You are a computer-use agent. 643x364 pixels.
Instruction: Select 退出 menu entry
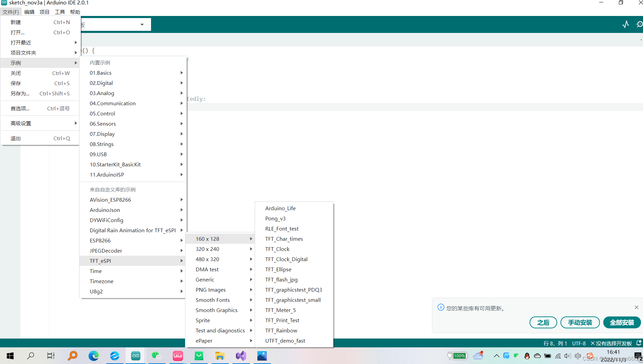[40, 138]
